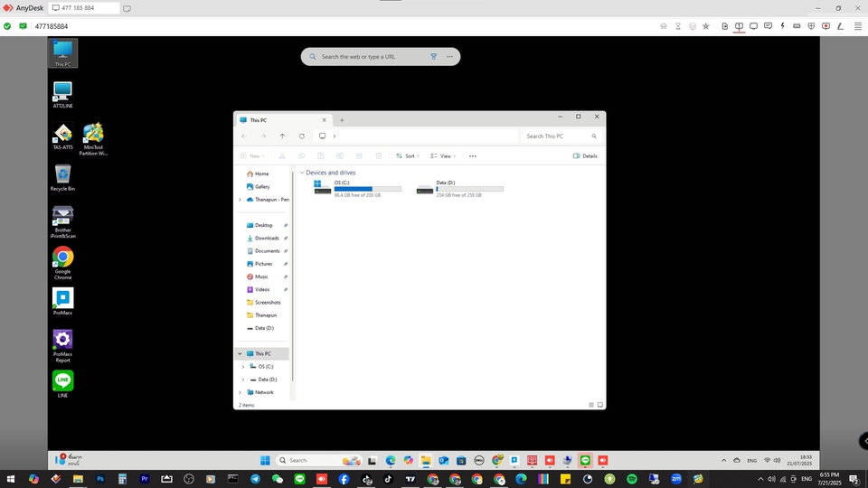
Task: Add a new File Explorer tab
Action: [342, 120]
